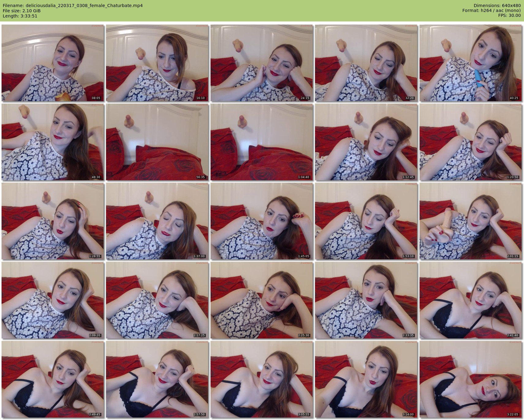Click the thumbnail marked 2:25:30
Image resolution: width=524 pixels, height=420 pixels.
[x=262, y=300]
